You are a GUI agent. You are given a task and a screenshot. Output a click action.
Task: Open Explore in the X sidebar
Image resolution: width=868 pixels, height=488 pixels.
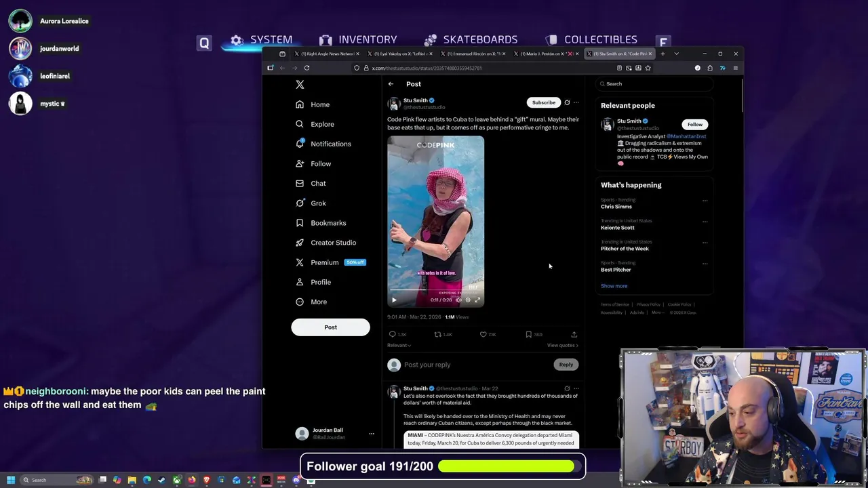[315, 124]
